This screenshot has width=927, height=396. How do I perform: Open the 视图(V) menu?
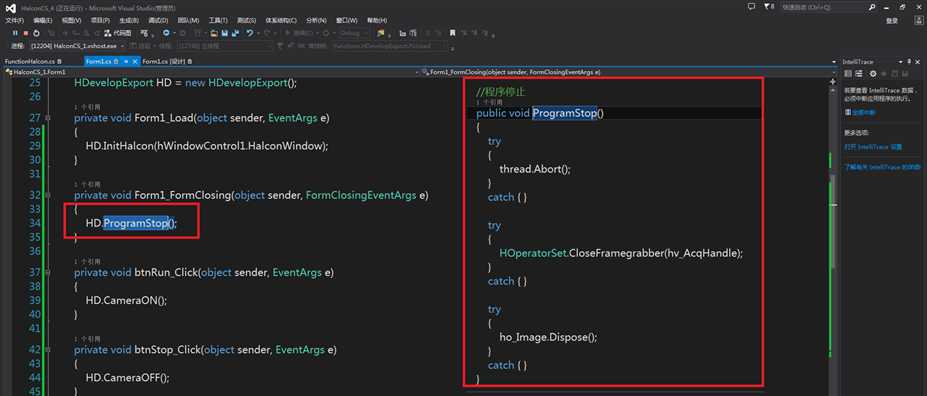click(x=71, y=20)
